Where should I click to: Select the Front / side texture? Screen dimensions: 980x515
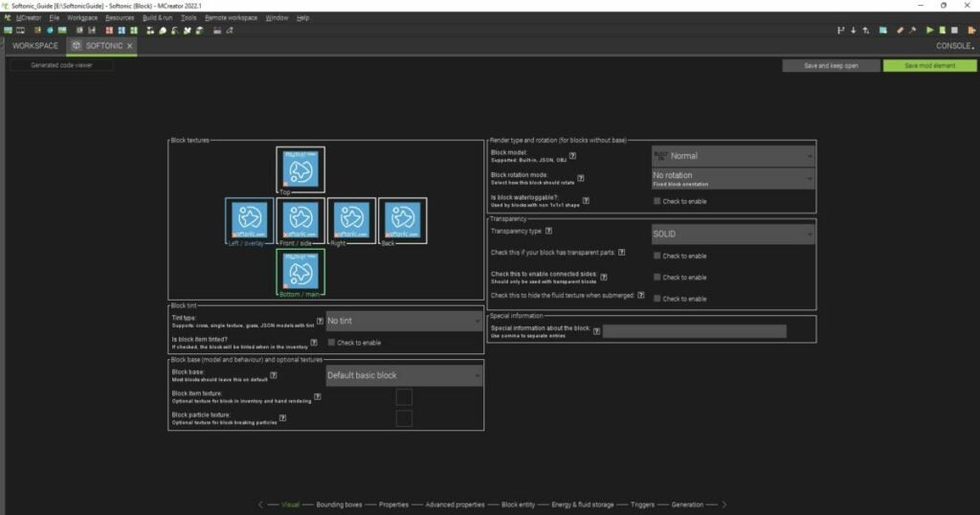coord(301,220)
